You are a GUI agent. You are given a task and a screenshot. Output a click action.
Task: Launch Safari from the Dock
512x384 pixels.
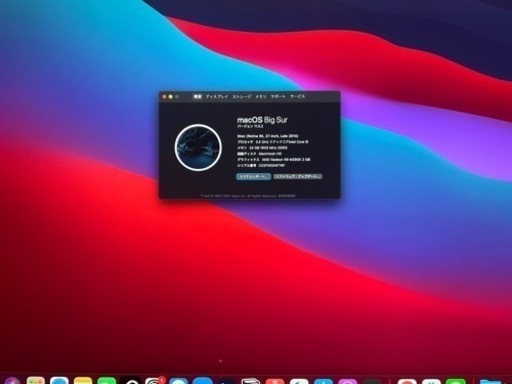(59, 380)
